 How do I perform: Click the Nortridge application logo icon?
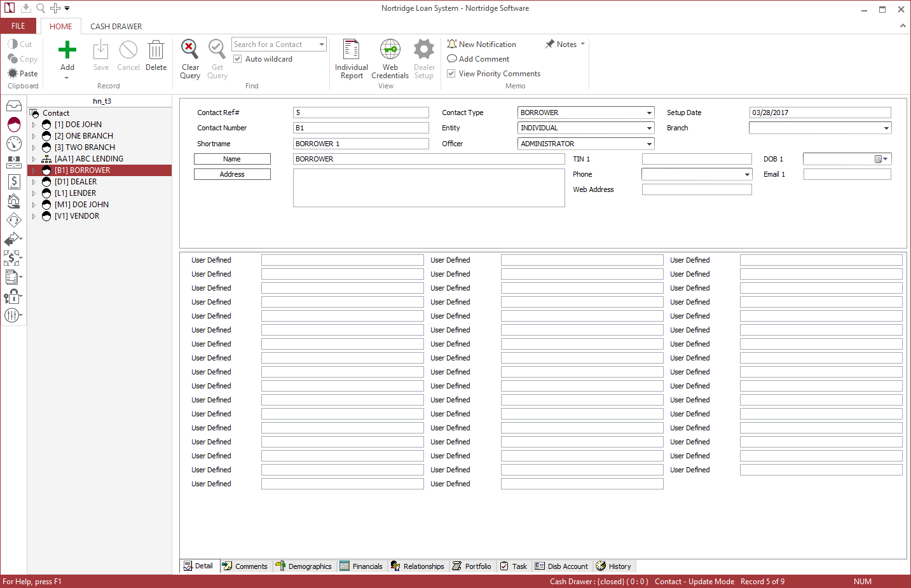click(x=10, y=8)
